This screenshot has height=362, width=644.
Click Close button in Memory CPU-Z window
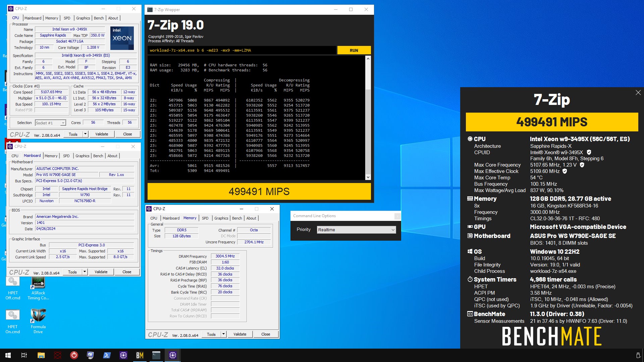tap(266, 334)
